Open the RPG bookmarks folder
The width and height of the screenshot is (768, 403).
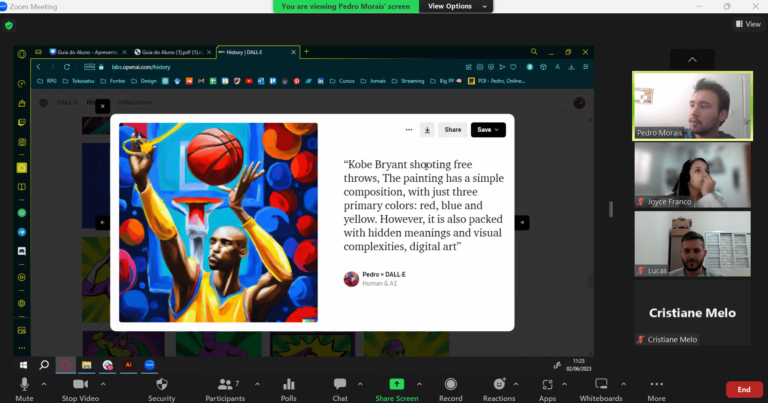click(x=47, y=81)
